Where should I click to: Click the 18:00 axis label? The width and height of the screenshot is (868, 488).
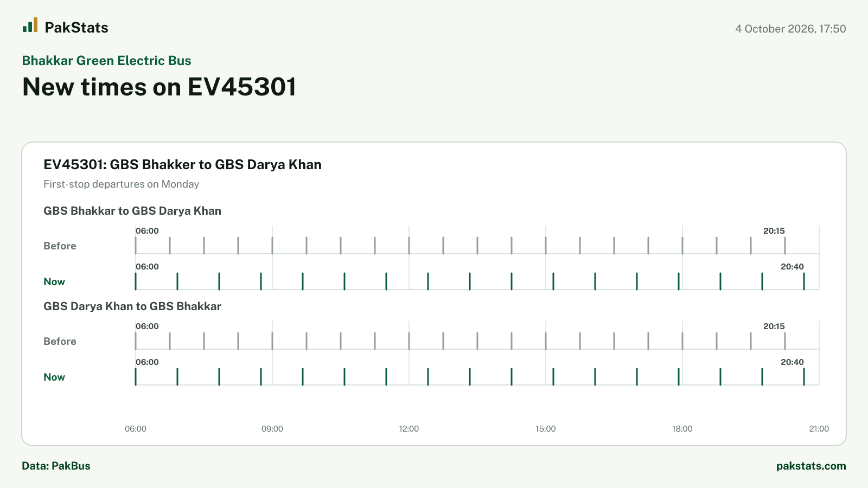[682, 429]
